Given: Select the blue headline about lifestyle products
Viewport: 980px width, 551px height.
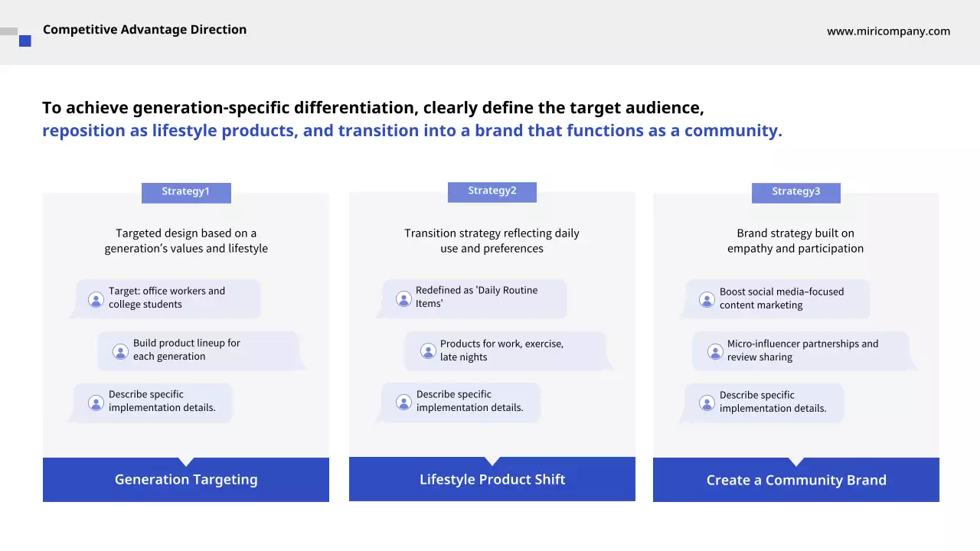Looking at the screenshot, I should 412,131.
